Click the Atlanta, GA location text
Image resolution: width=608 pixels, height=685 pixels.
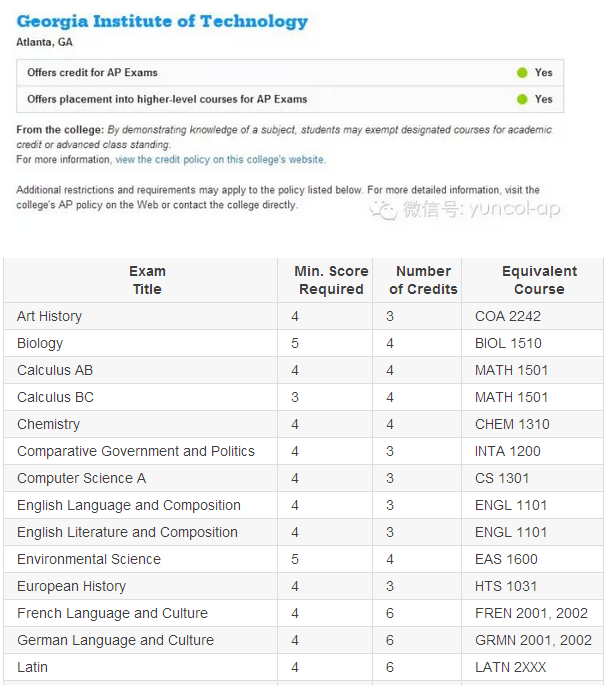[x=45, y=42]
